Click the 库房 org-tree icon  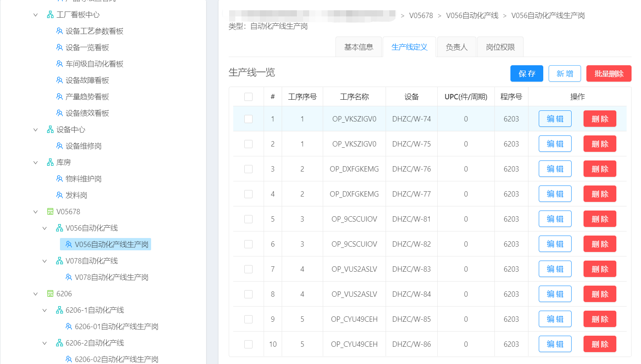tap(50, 163)
